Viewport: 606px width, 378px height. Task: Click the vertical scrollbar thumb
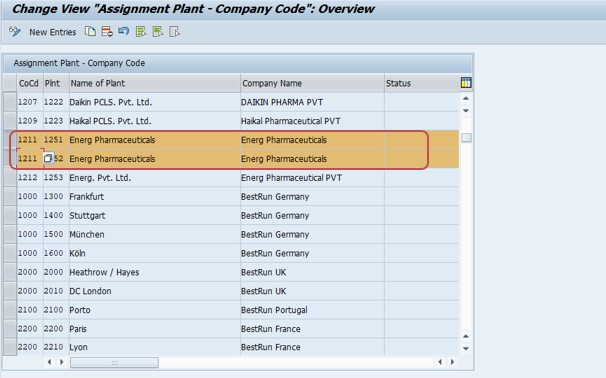tap(466, 138)
